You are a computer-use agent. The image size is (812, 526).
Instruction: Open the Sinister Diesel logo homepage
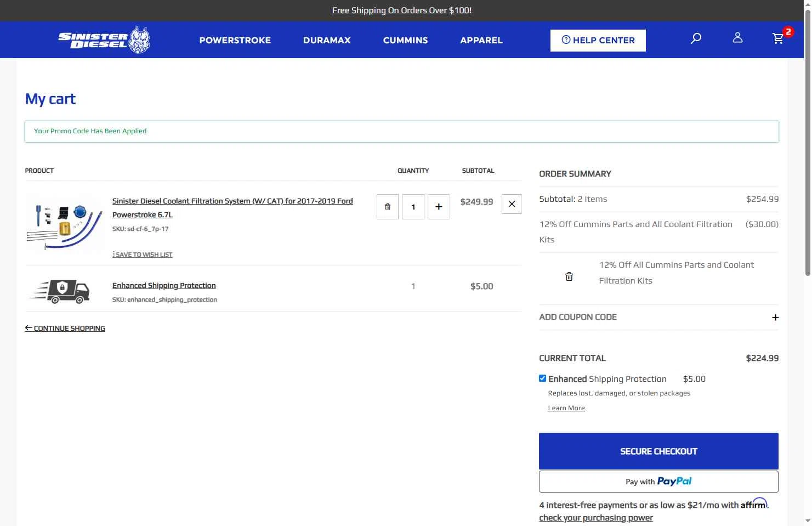[x=104, y=39]
